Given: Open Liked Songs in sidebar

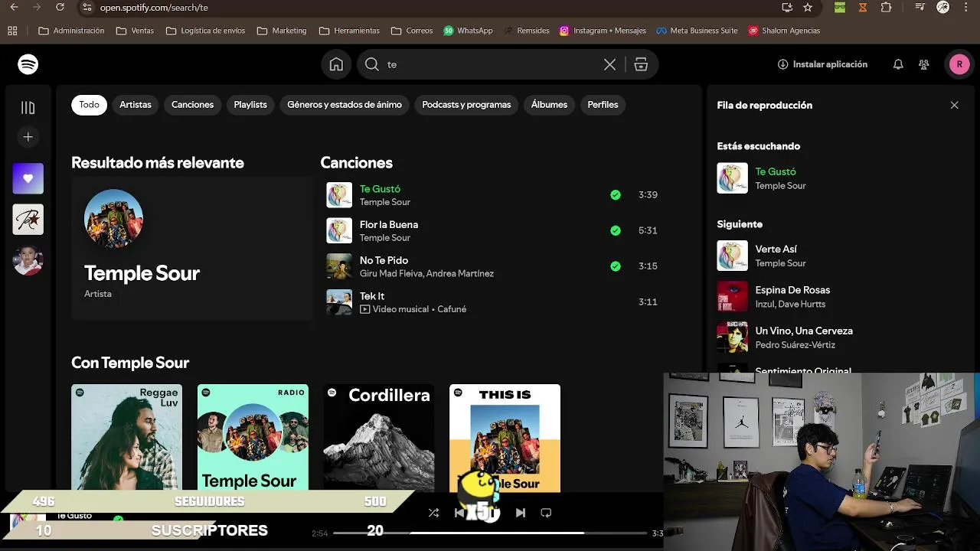Looking at the screenshot, I should coord(28,178).
